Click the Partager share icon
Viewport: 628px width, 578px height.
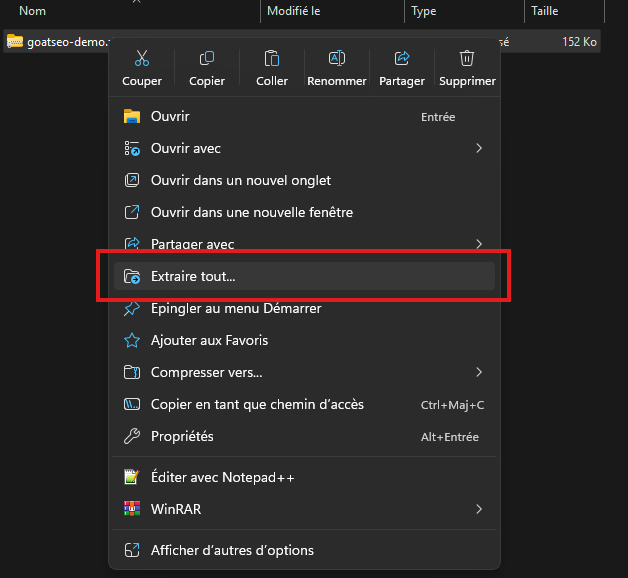tap(402, 59)
